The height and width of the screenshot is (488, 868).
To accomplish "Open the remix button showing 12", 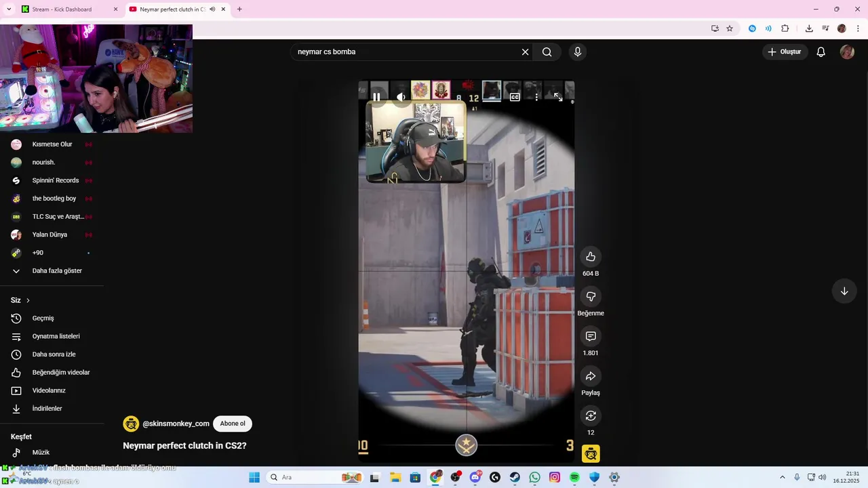I will point(591,415).
